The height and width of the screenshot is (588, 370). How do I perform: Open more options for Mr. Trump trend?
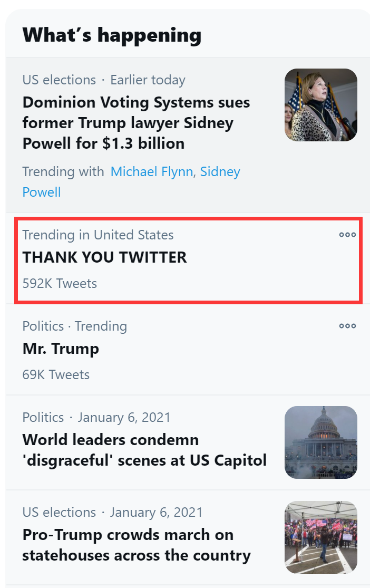tap(347, 326)
